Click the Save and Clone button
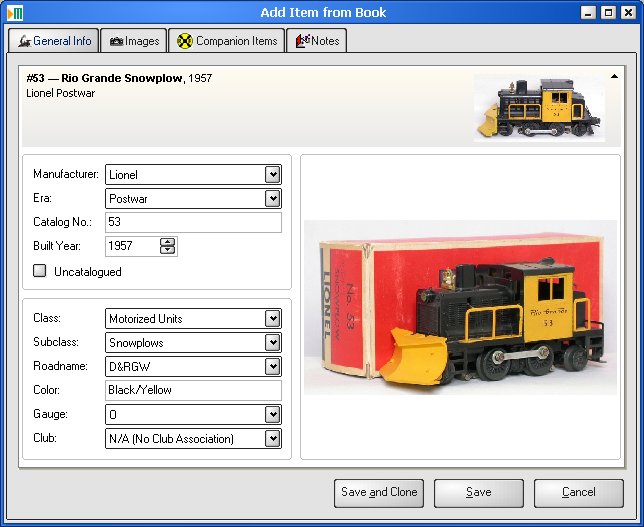 click(x=379, y=493)
